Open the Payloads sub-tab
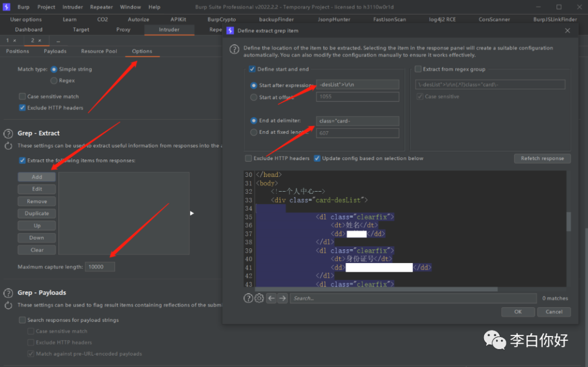Image resolution: width=588 pixels, height=367 pixels. pos(55,51)
